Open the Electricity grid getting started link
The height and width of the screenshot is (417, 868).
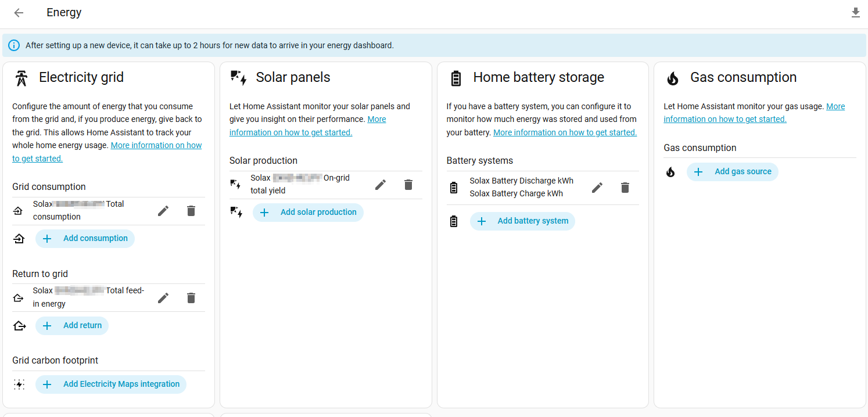pos(156,146)
